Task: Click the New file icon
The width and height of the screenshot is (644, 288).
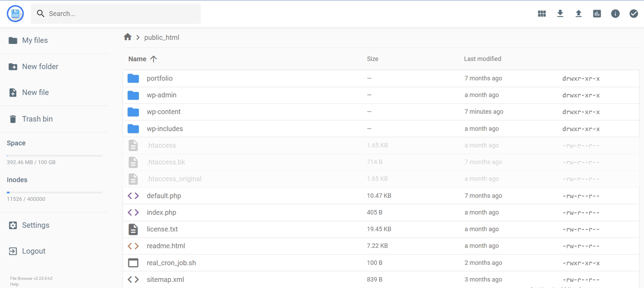Action: pos(14,93)
